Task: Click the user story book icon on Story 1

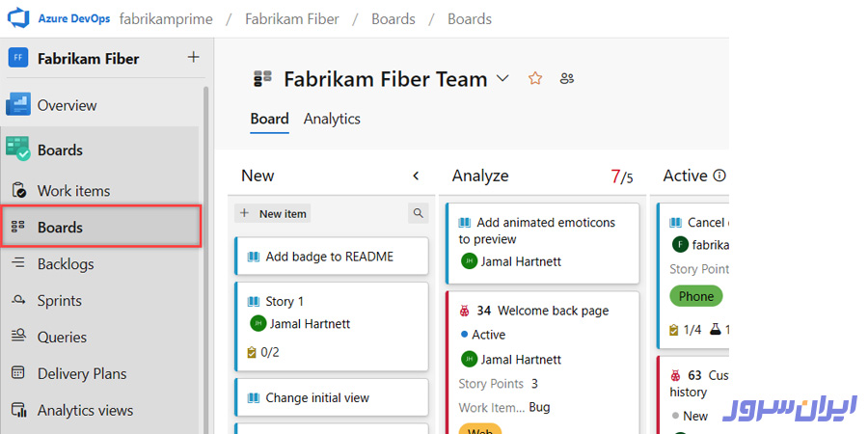Action: coord(254,302)
